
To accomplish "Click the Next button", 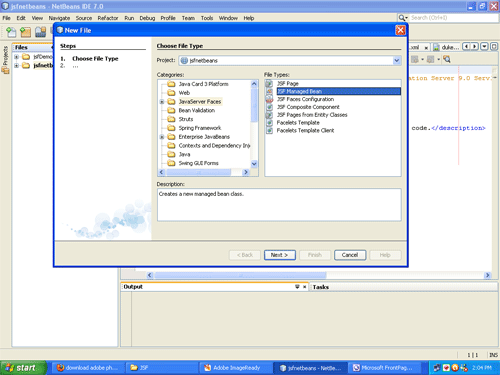I will 280,255.
